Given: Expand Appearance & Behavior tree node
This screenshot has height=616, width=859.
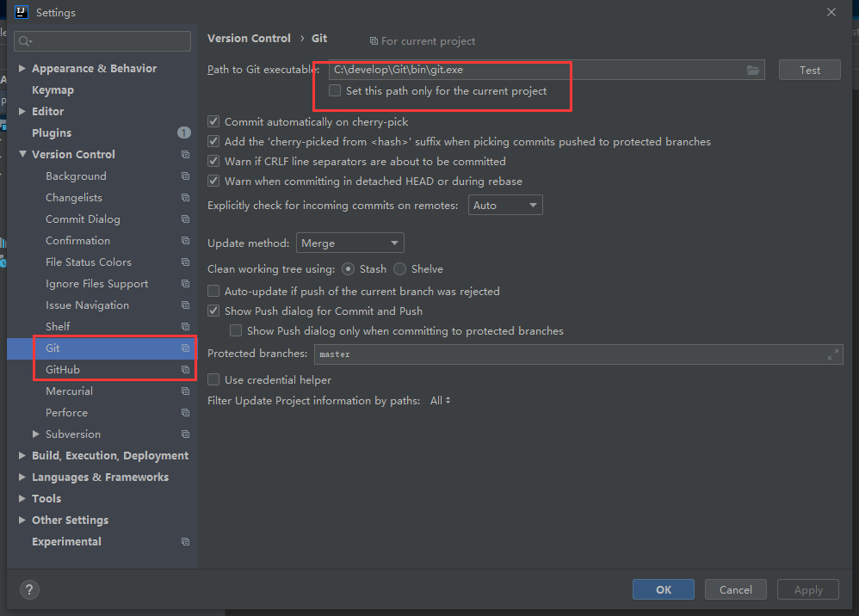Looking at the screenshot, I should [22, 68].
